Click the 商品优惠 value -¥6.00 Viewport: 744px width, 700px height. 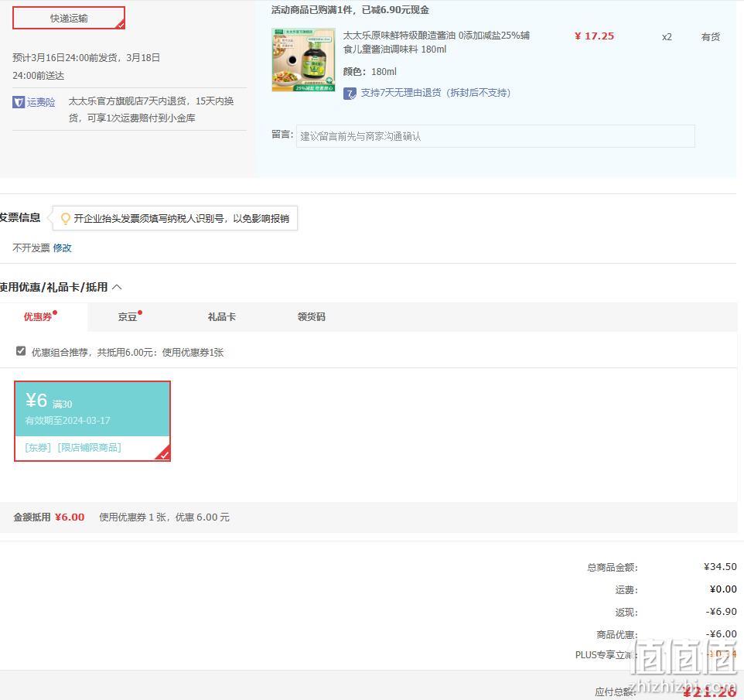pyautogui.click(x=722, y=634)
